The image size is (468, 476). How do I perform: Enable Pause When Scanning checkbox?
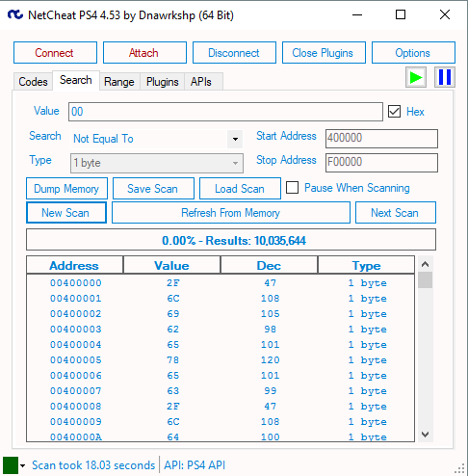pyautogui.click(x=292, y=188)
